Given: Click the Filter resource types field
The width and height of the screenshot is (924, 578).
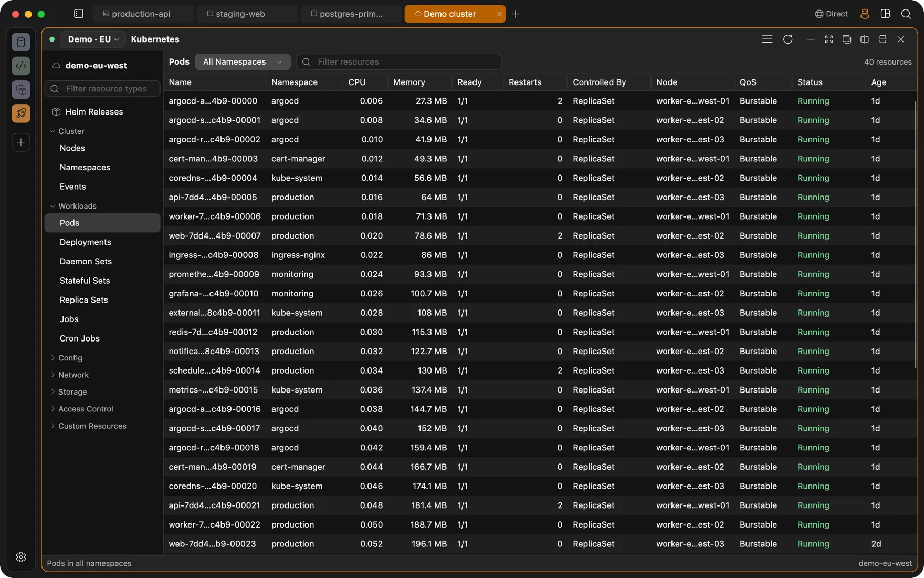Looking at the screenshot, I should point(102,89).
